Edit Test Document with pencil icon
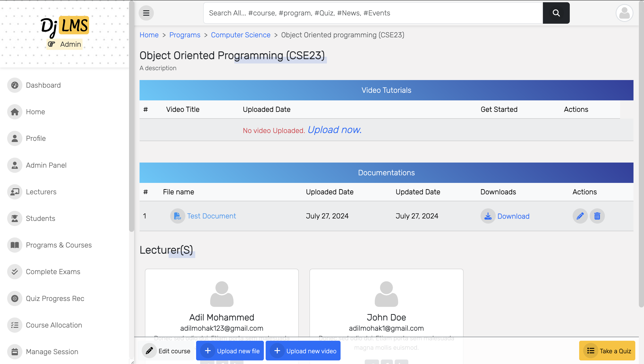 pyautogui.click(x=580, y=216)
